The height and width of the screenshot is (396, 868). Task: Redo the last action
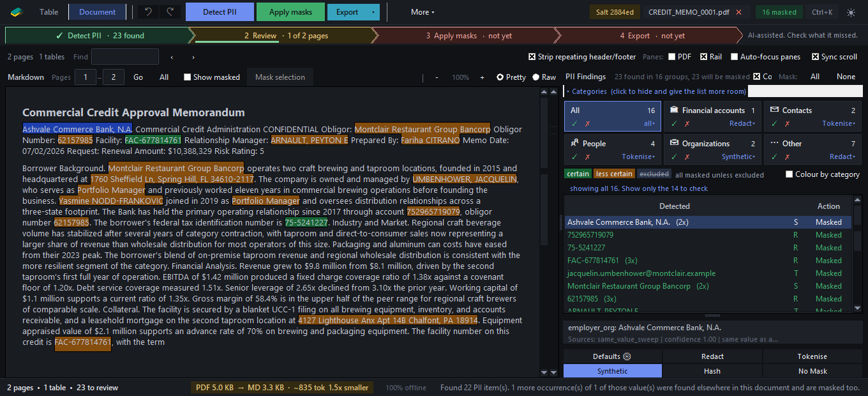[x=170, y=11]
